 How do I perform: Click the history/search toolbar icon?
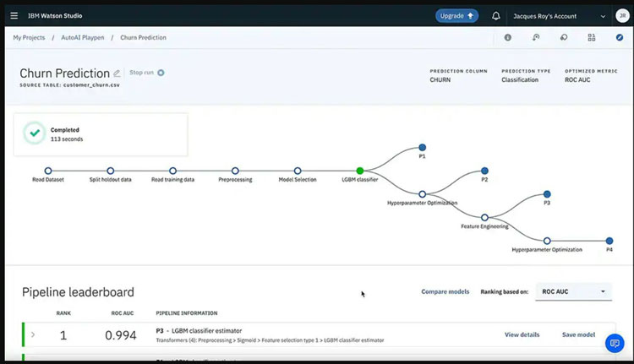[x=536, y=37]
